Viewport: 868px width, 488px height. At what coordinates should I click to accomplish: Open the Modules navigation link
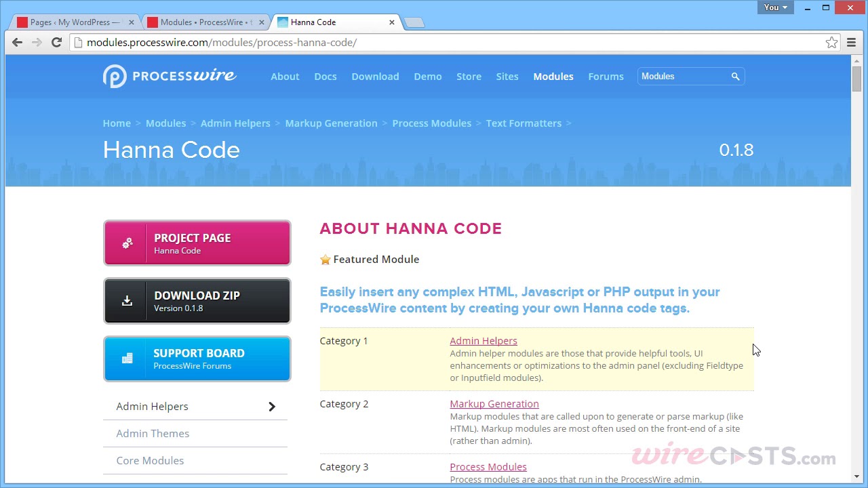point(553,77)
